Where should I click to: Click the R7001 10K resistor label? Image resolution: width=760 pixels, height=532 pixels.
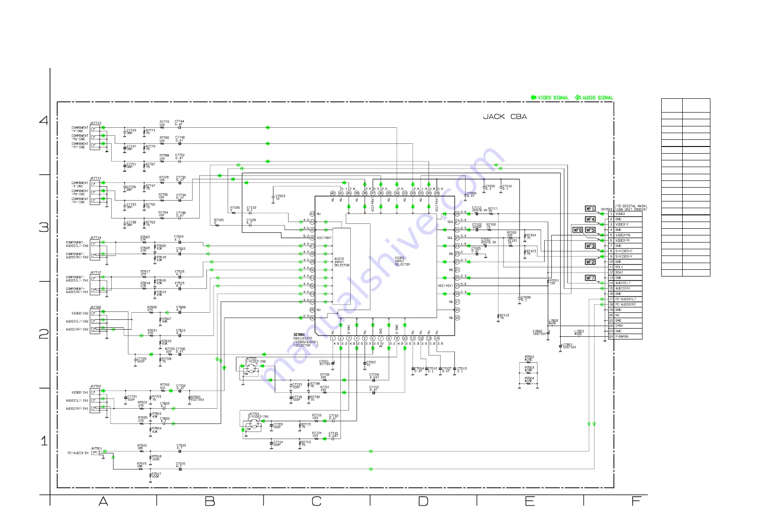tap(554, 282)
